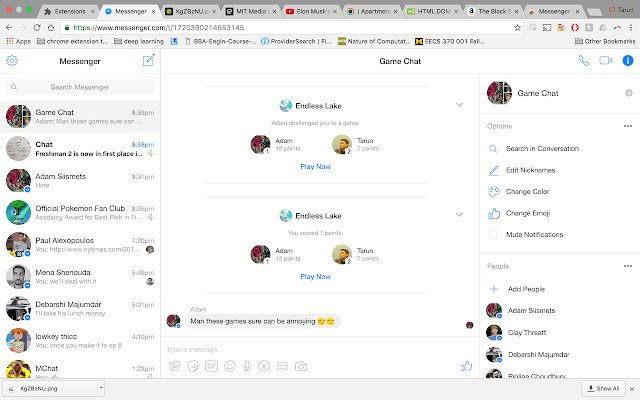
Task: Take a photo with the camera icon
Action: pos(301,366)
